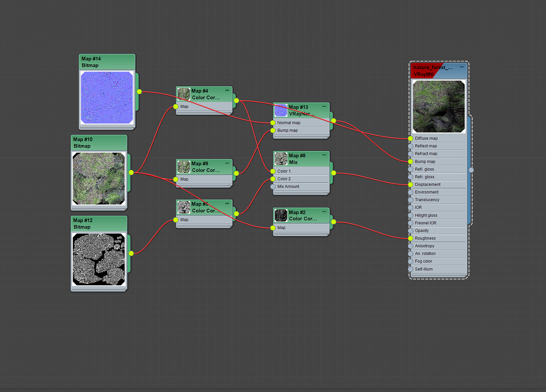546x392 pixels.
Task: Select the 'Translucency' slot label
Action: (x=427, y=200)
